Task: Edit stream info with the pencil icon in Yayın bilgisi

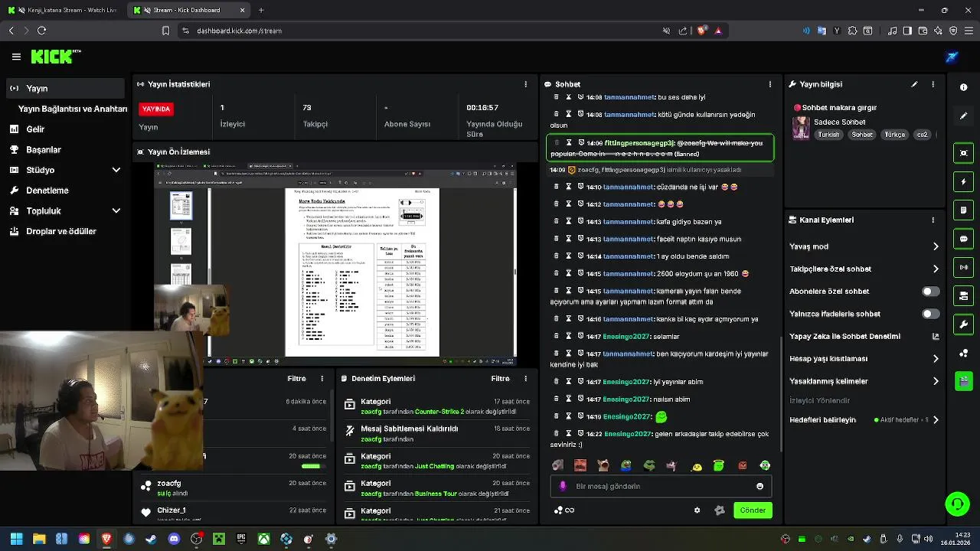Action: click(x=914, y=84)
